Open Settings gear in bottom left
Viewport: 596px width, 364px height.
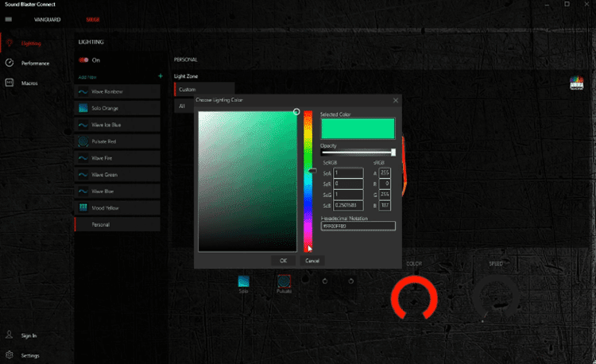point(9,355)
